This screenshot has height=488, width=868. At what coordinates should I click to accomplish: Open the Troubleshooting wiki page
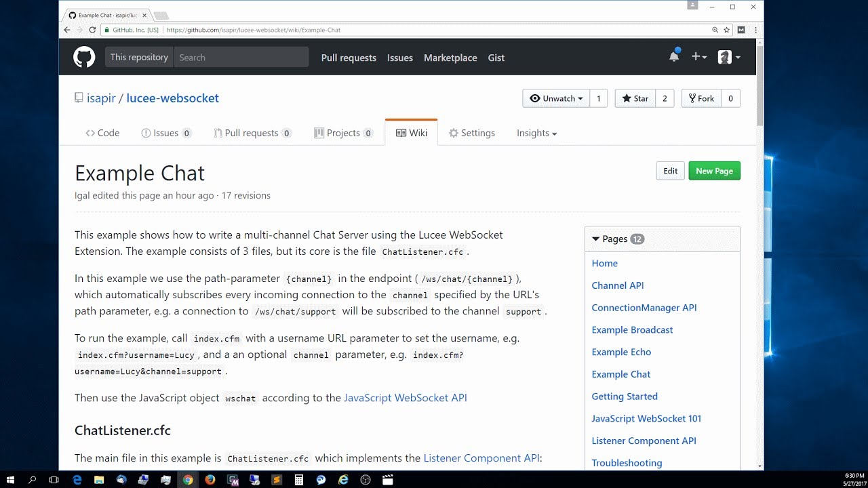click(x=627, y=463)
